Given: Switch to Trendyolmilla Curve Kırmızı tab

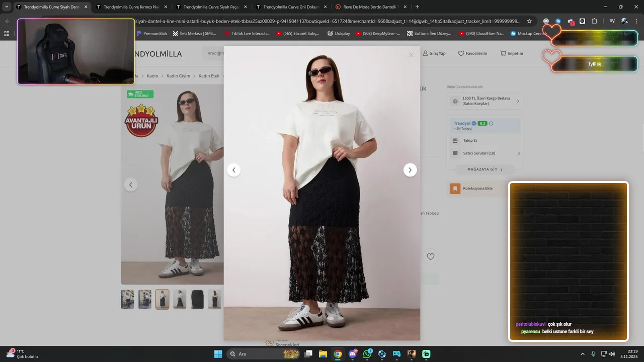Looking at the screenshot, I should coord(131,7).
